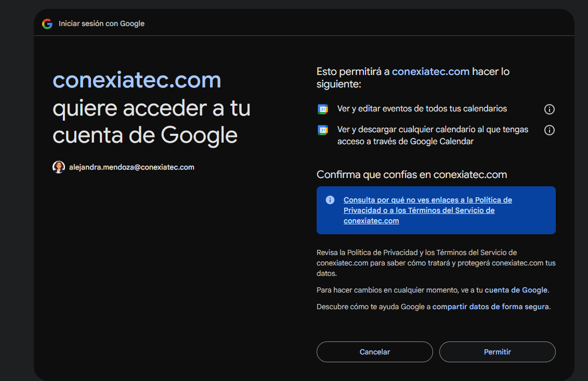Click the Permitir button
588x381 pixels.
(x=496, y=352)
